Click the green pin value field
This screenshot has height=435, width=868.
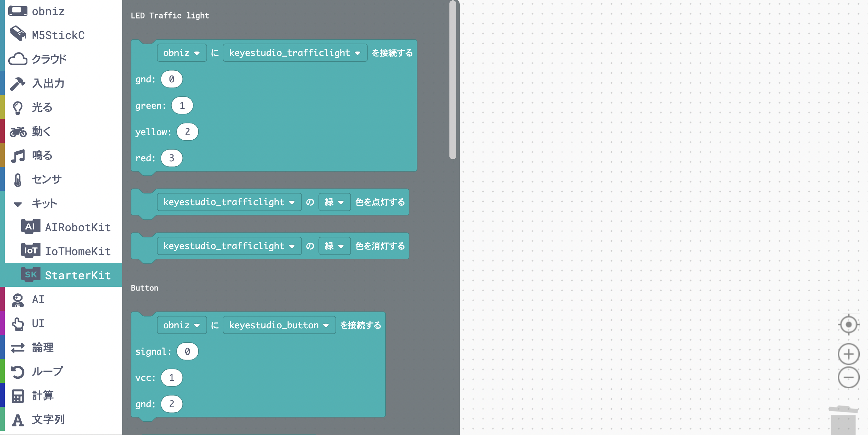[x=182, y=106]
